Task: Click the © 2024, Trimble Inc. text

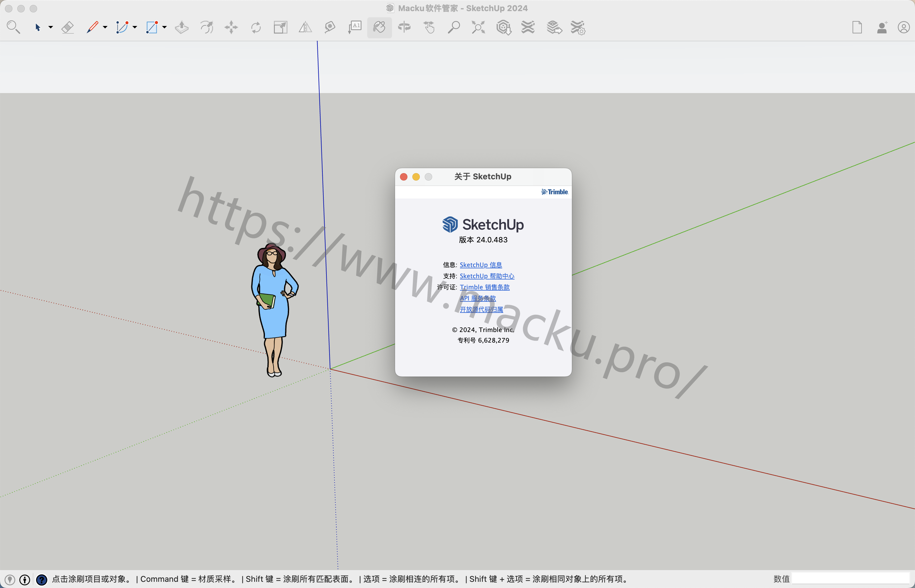Action: (x=483, y=330)
